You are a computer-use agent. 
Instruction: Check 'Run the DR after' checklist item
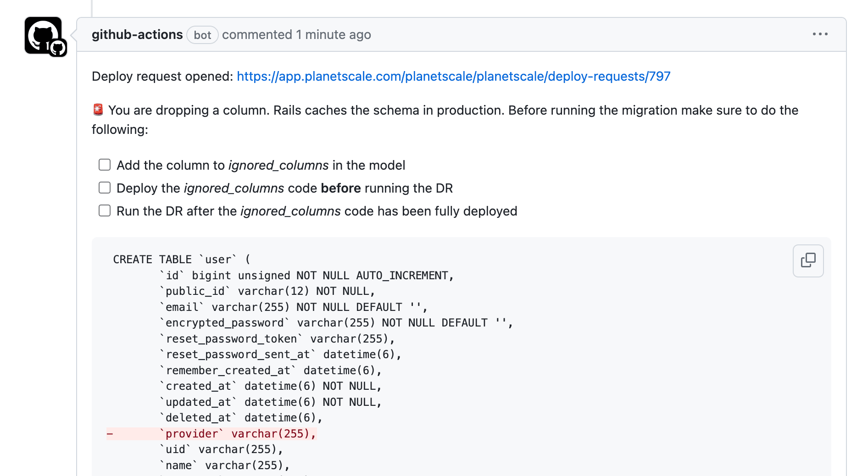(105, 210)
